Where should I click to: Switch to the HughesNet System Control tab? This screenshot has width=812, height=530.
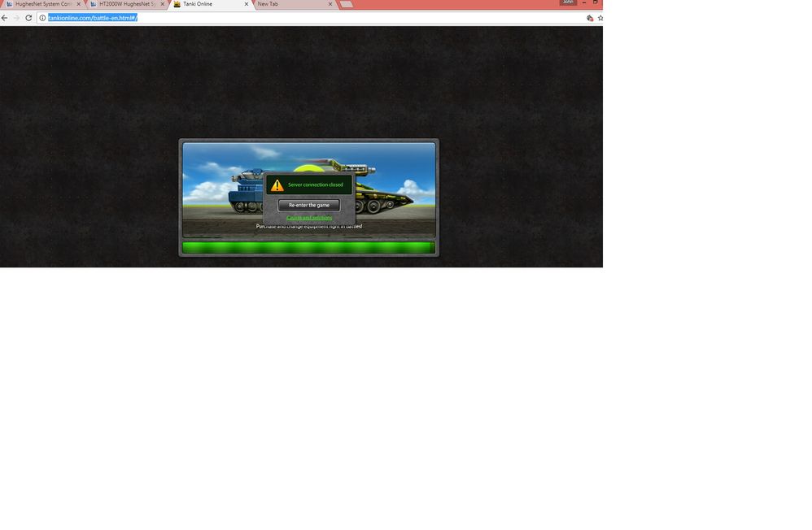point(42,4)
